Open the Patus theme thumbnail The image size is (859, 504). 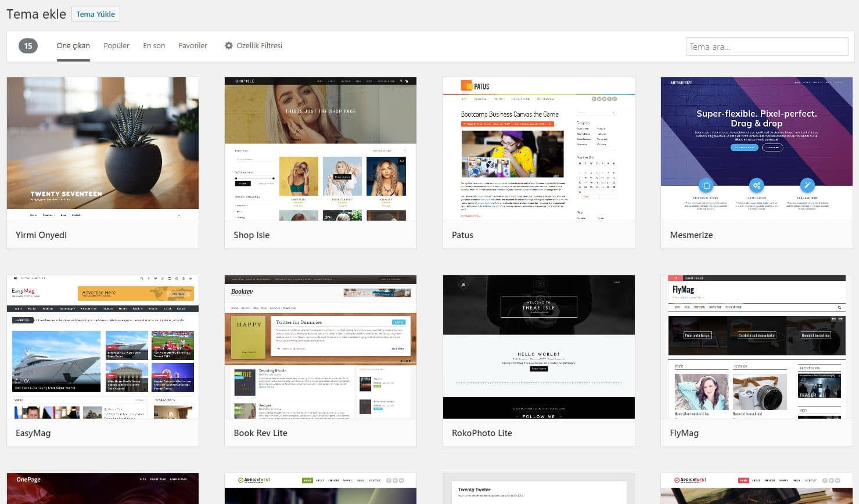click(539, 149)
